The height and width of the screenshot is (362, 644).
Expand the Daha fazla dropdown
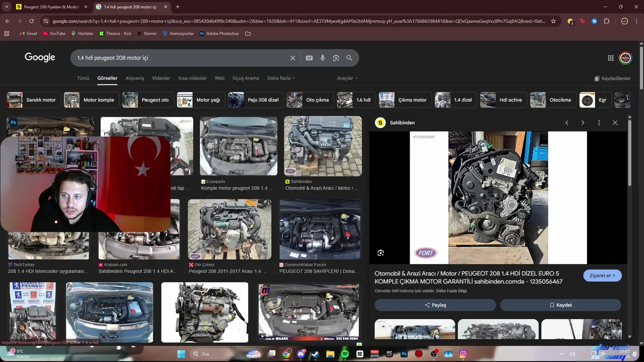281,78
